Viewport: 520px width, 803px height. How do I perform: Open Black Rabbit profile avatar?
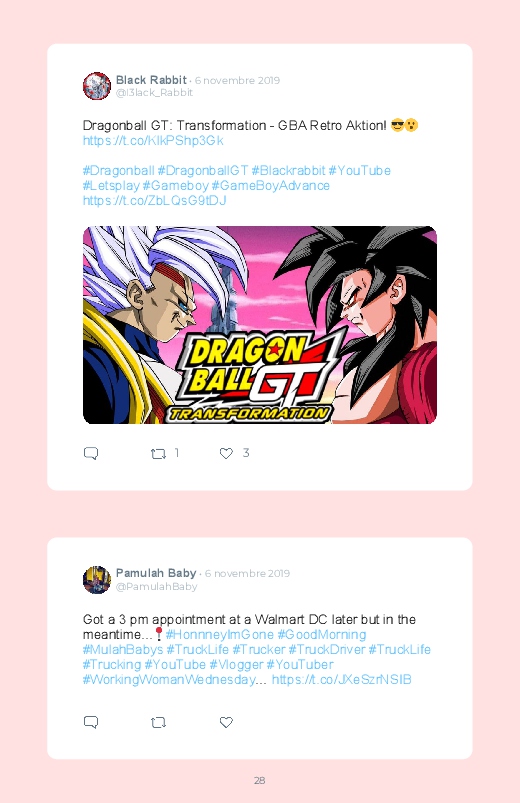(97, 86)
